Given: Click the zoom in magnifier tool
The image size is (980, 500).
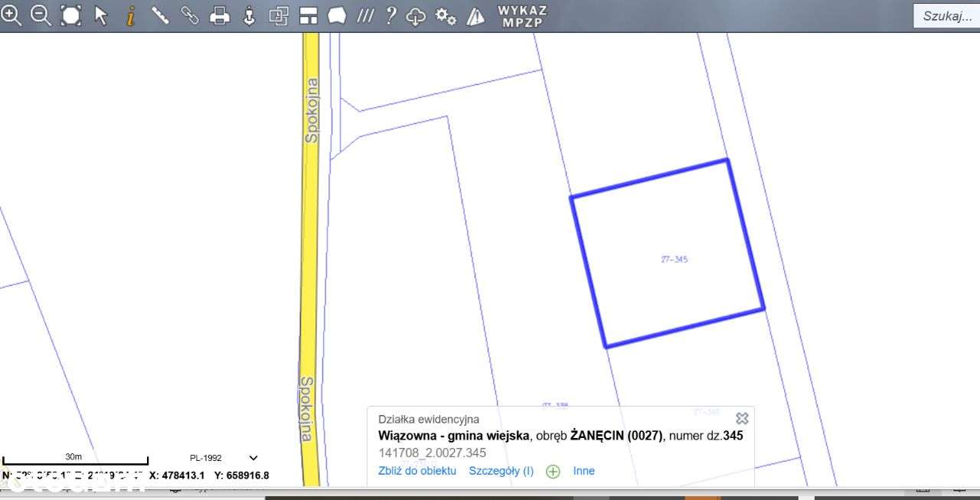Looking at the screenshot, I should [x=11, y=15].
